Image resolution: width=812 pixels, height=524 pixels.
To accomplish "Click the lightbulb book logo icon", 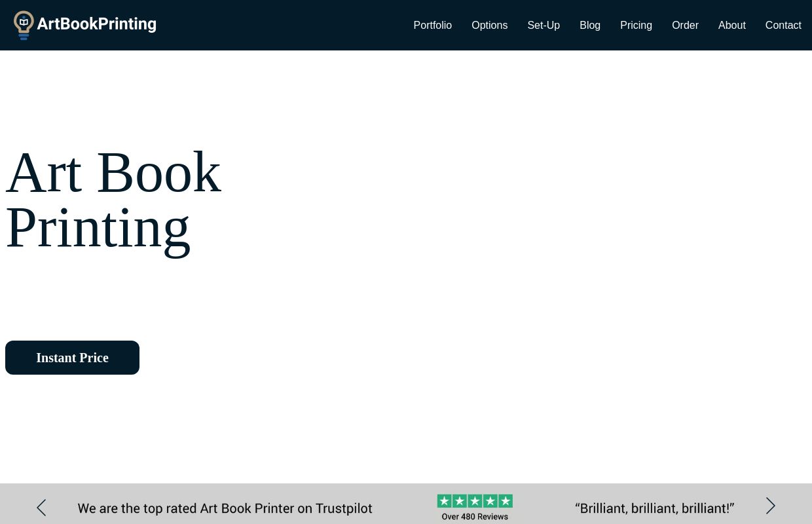I will tap(24, 25).
